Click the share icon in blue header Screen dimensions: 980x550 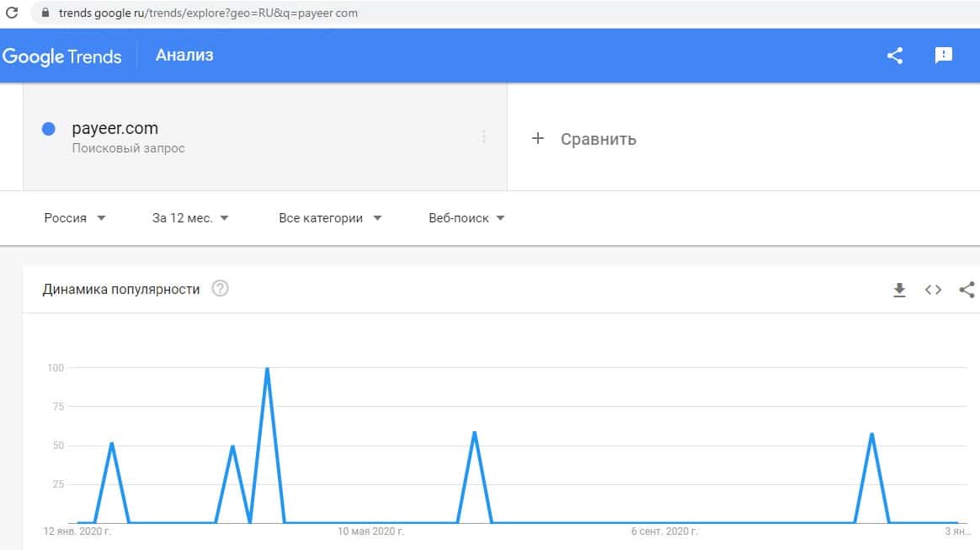click(x=895, y=56)
